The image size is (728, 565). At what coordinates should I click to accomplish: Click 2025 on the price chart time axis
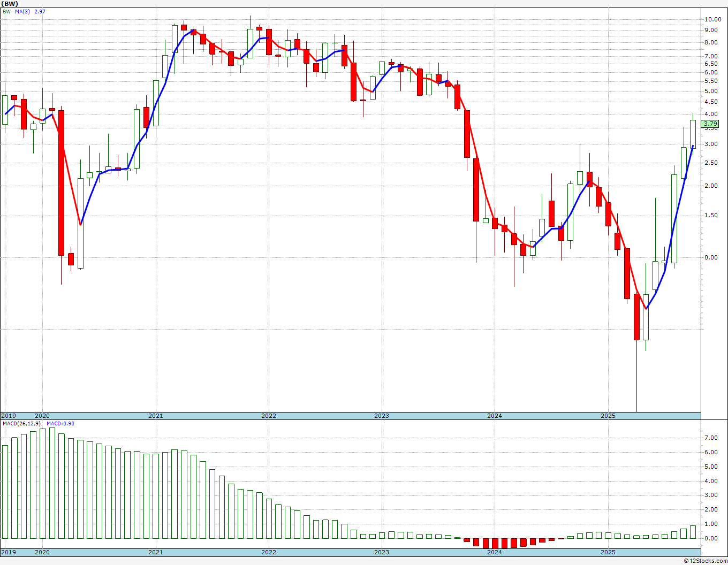point(608,416)
